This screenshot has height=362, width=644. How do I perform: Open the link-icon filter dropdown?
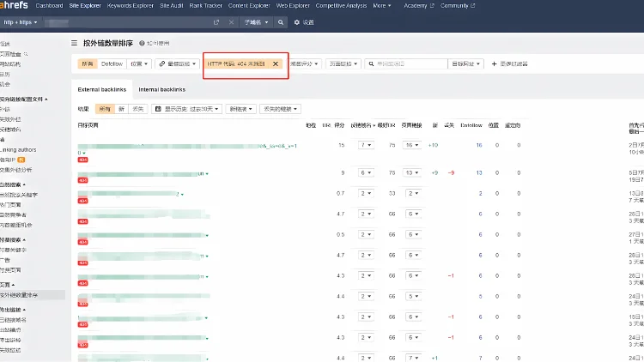[x=178, y=64]
